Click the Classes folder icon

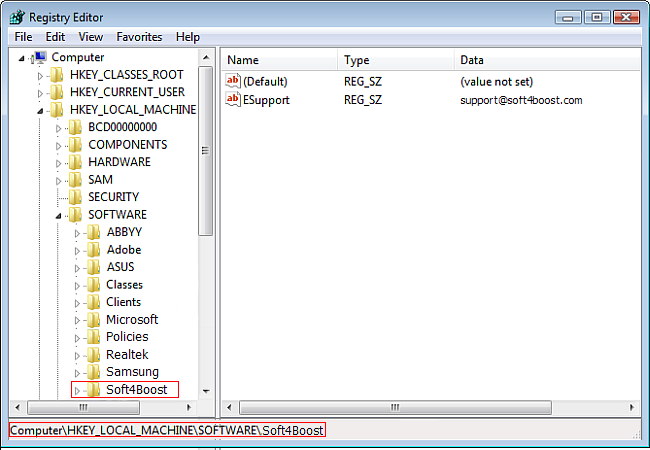94,285
